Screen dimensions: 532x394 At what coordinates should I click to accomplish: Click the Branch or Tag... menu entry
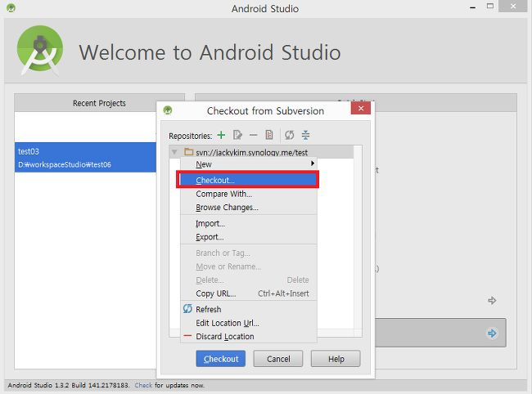248,253
